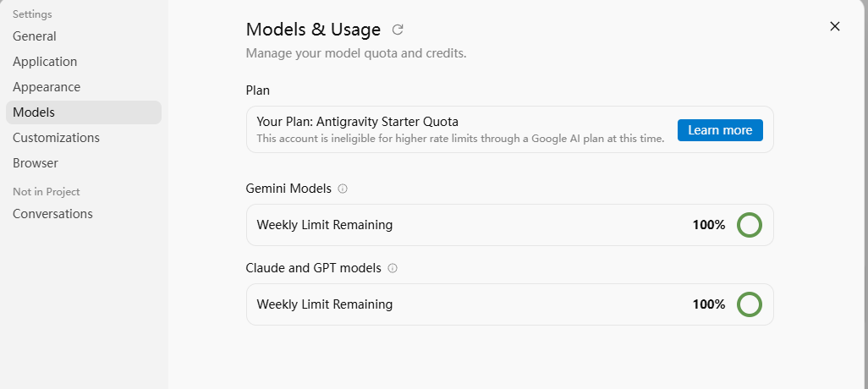The image size is (868, 389).
Task: Click the Antigravity Starter Quota plan card
Action: click(x=510, y=129)
